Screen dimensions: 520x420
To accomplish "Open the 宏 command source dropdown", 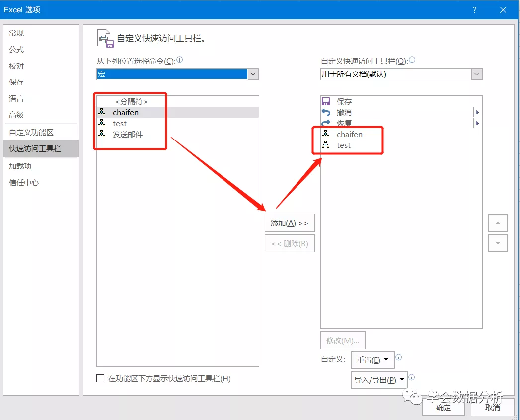I will pos(253,74).
